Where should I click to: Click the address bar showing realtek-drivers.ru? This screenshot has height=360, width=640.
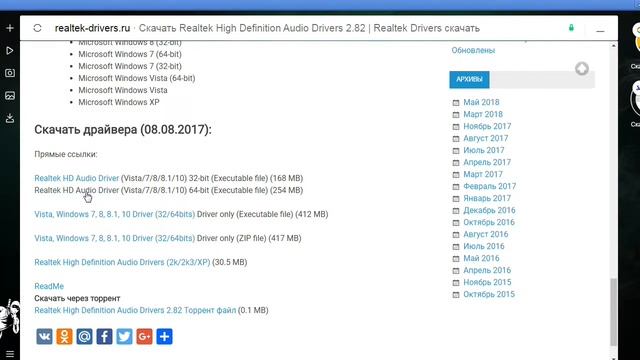click(x=267, y=28)
